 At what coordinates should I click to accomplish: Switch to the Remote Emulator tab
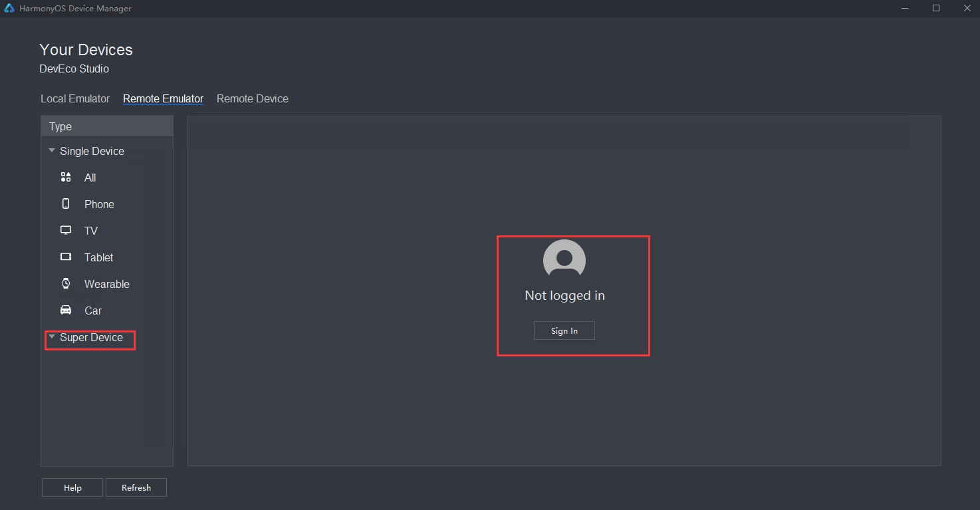163,98
